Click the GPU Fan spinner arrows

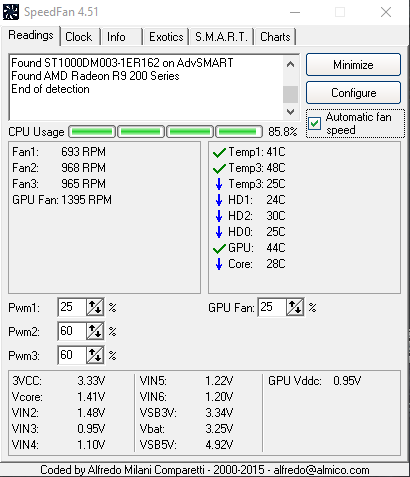[295, 307]
